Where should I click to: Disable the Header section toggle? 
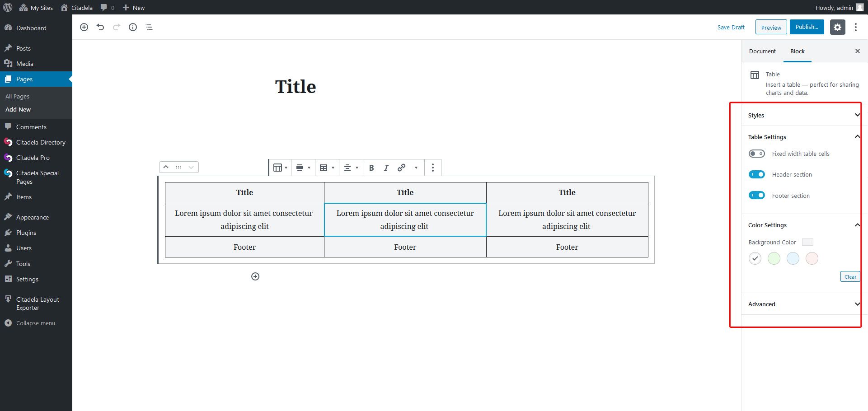tap(756, 174)
